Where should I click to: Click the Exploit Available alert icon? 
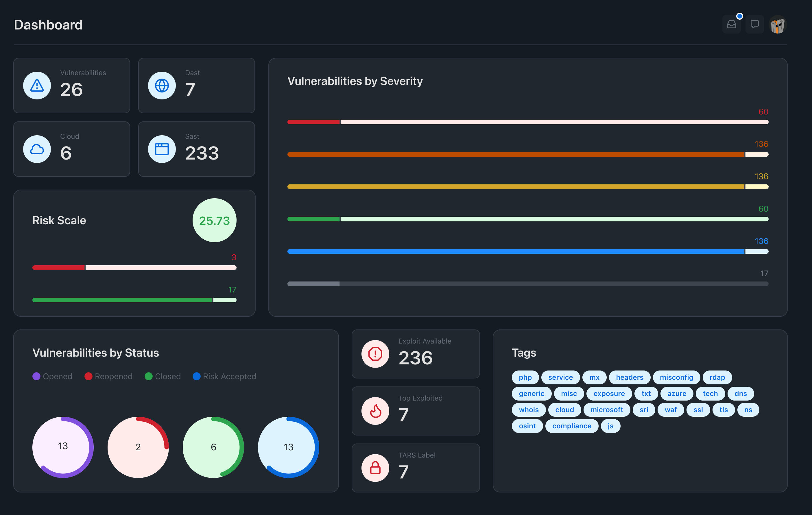point(375,354)
